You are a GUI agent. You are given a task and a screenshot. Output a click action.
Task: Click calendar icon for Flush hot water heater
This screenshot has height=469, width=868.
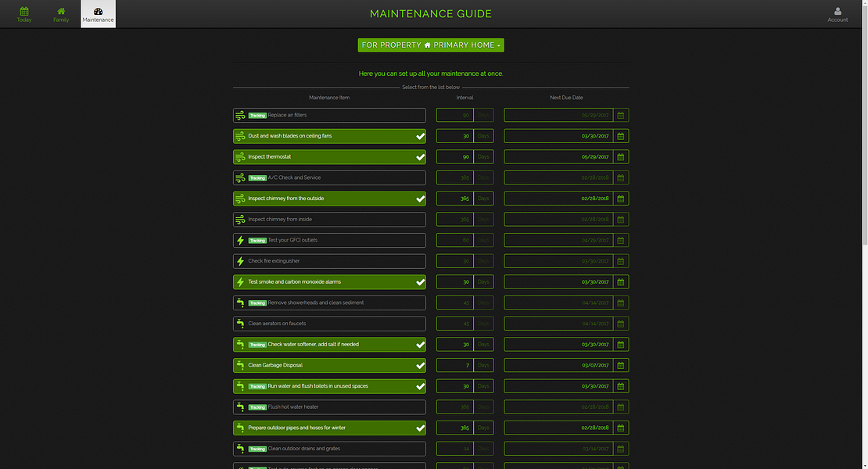coord(621,407)
